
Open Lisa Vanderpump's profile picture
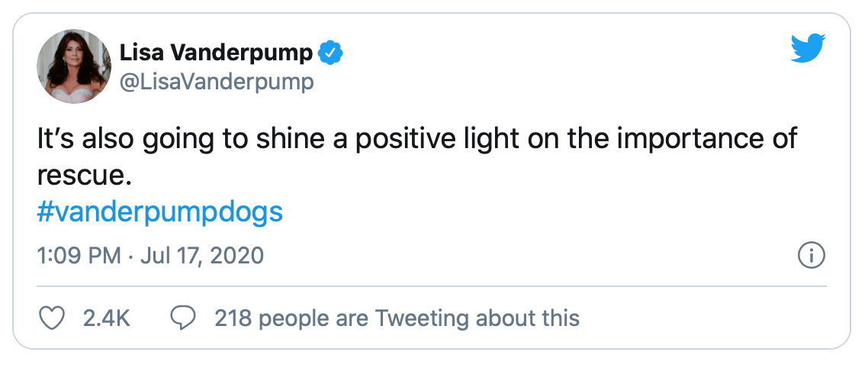pyautogui.click(x=75, y=67)
